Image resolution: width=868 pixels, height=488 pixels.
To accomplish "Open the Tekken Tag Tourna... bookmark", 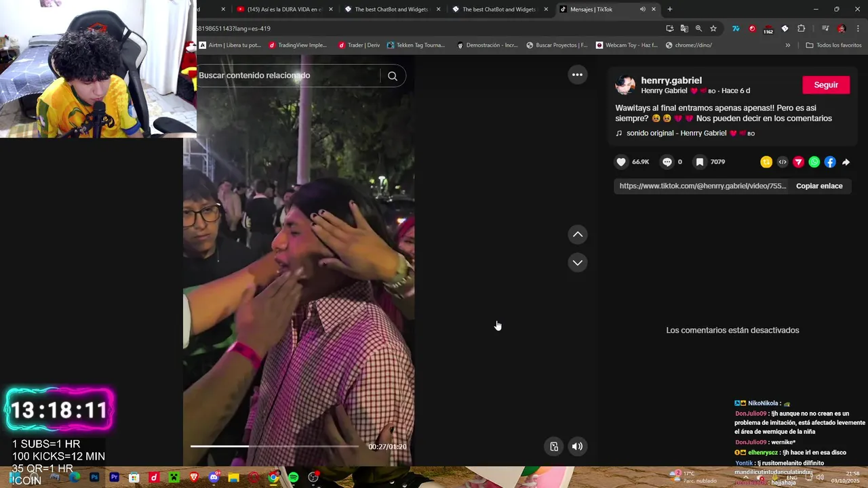I will tap(416, 45).
